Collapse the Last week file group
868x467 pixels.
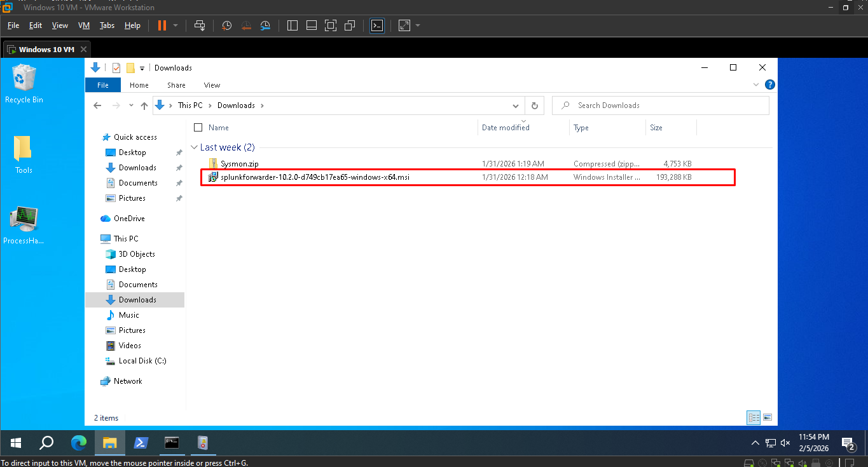[194, 147]
